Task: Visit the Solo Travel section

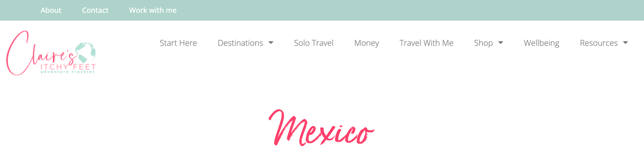Action: [x=314, y=43]
